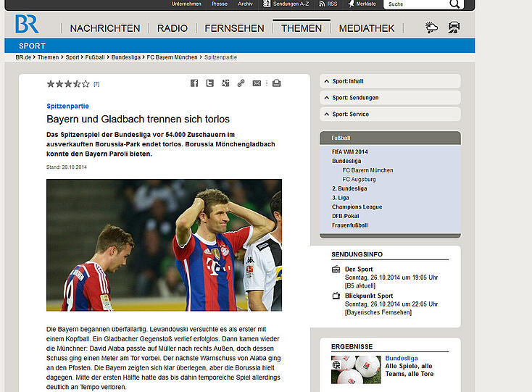The image size is (532, 392).
Task: Click in the Suche search field
Action: 415,4
